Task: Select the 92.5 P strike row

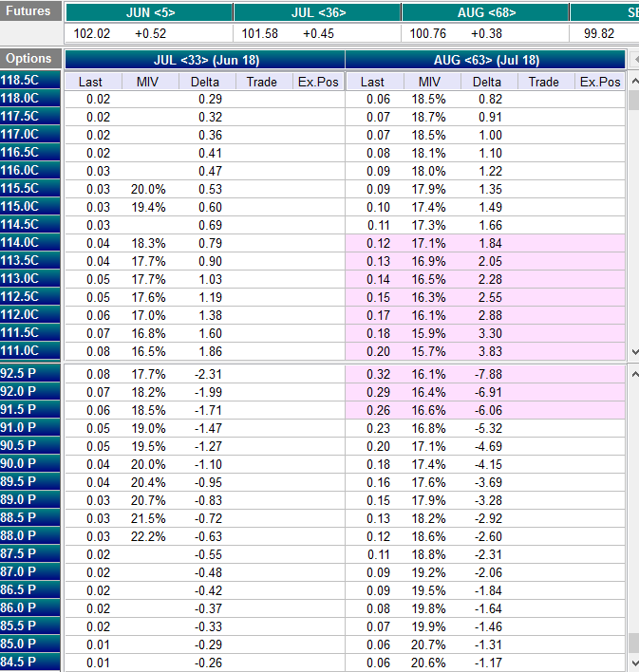Action: click(x=30, y=373)
